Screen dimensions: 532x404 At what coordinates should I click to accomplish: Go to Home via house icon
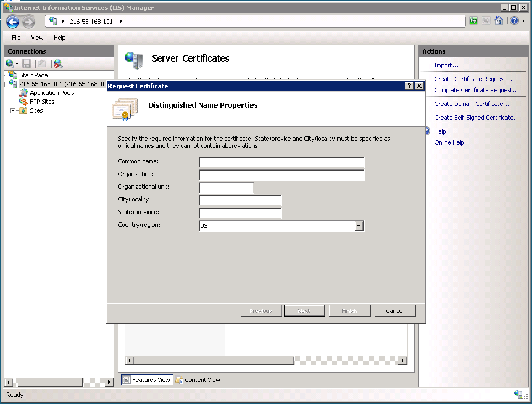click(498, 21)
